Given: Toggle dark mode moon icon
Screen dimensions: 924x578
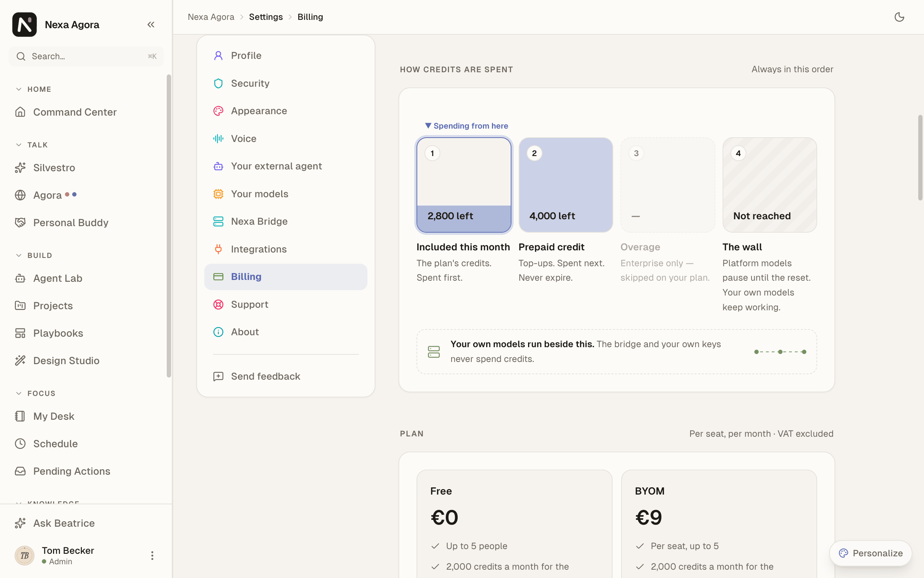Looking at the screenshot, I should point(899,17).
